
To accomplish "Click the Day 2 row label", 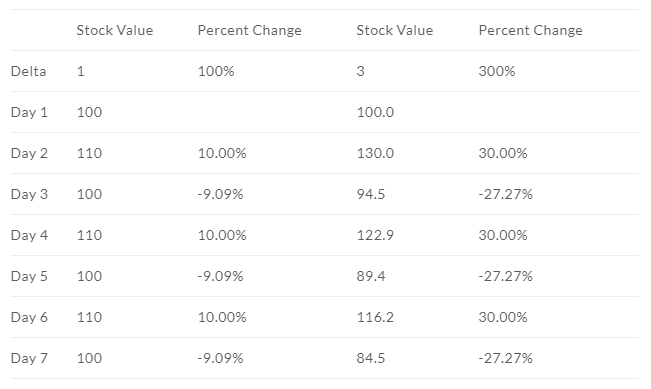I will [29, 153].
